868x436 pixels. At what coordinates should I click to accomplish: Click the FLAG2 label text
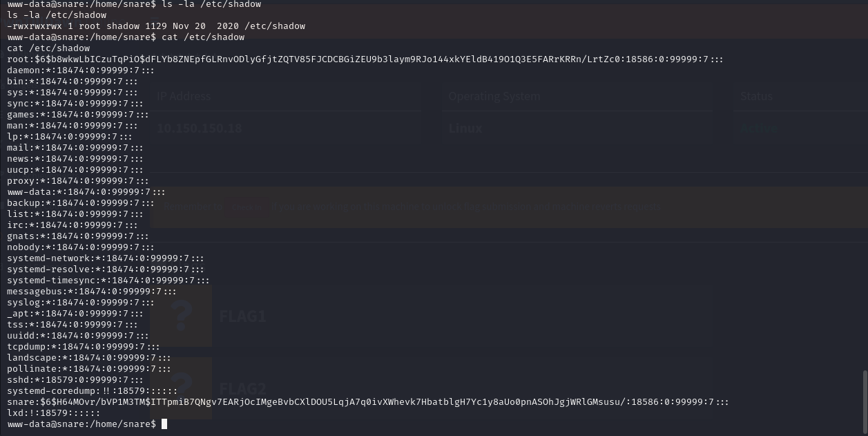point(242,388)
